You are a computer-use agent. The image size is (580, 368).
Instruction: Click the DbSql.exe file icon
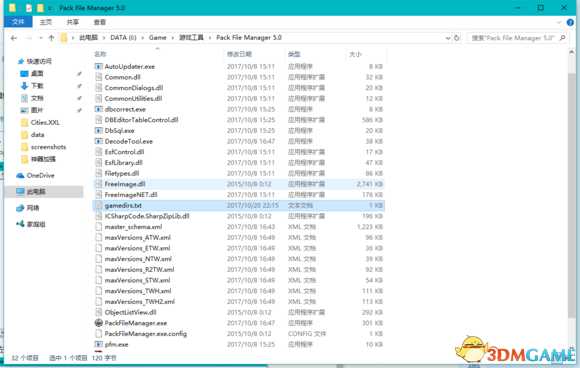click(x=98, y=131)
